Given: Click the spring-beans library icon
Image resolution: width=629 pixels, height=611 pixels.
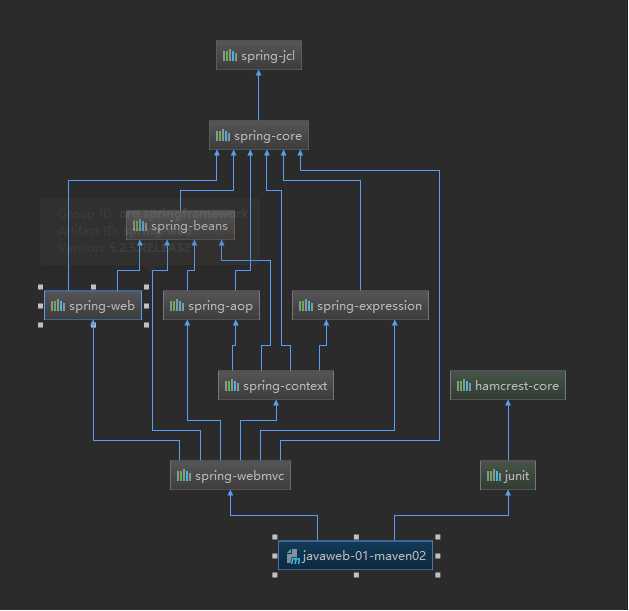Looking at the screenshot, I should tap(140, 225).
